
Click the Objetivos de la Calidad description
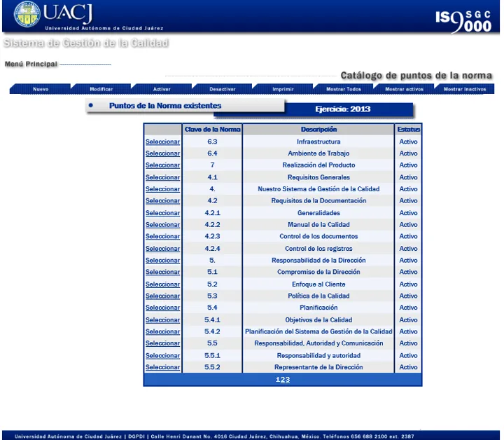pos(318,320)
